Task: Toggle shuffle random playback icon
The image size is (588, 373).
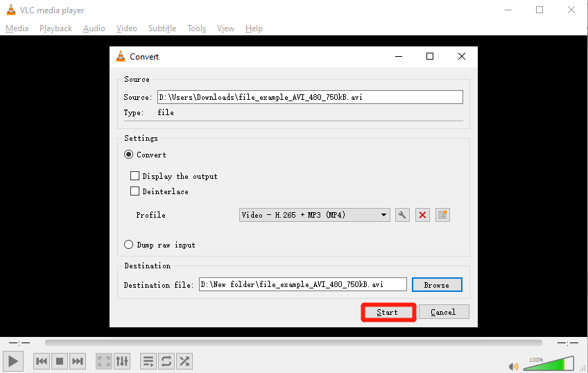Action: tap(184, 361)
